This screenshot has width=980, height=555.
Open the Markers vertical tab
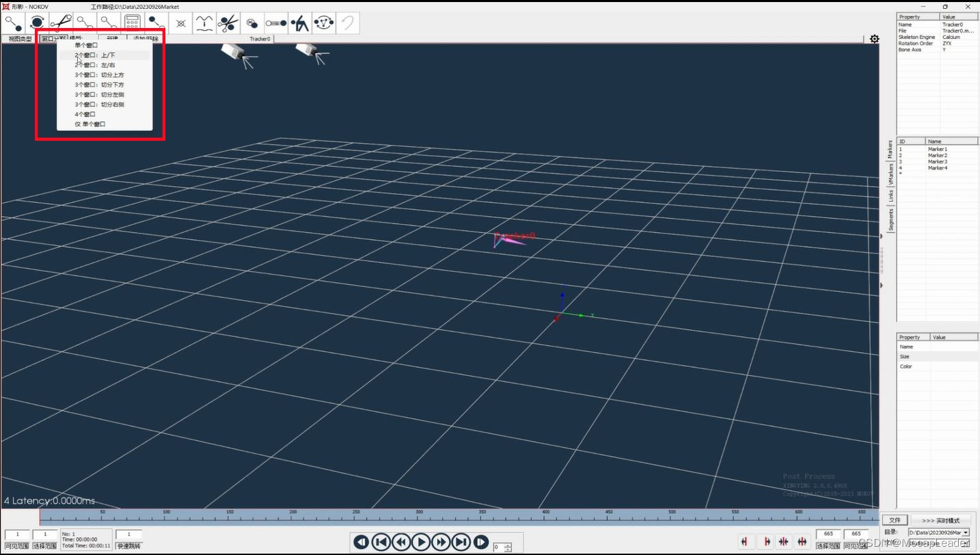tap(890, 150)
